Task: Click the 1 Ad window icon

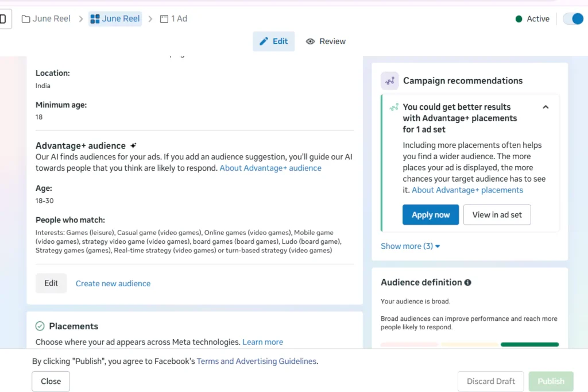Action: [164, 19]
